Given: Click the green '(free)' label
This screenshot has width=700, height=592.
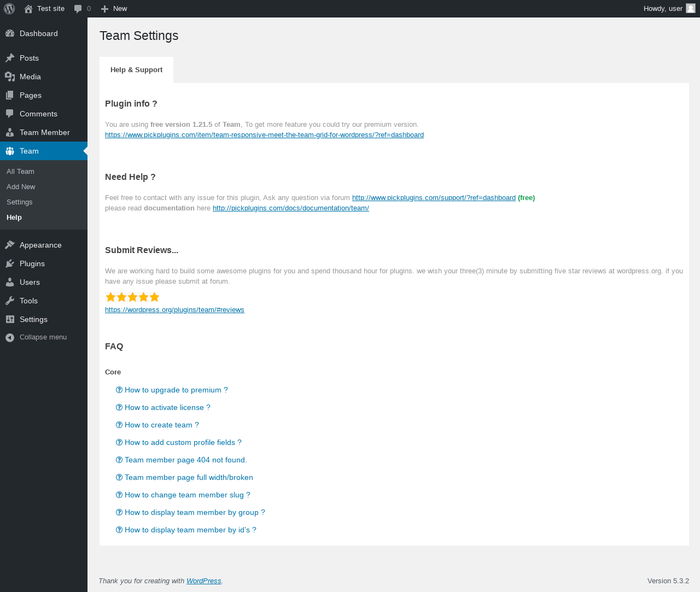Looking at the screenshot, I should pyautogui.click(x=526, y=198).
